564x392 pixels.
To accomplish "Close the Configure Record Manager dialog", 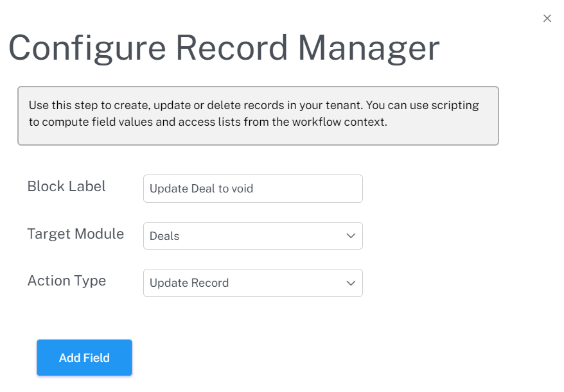I will point(547,19).
